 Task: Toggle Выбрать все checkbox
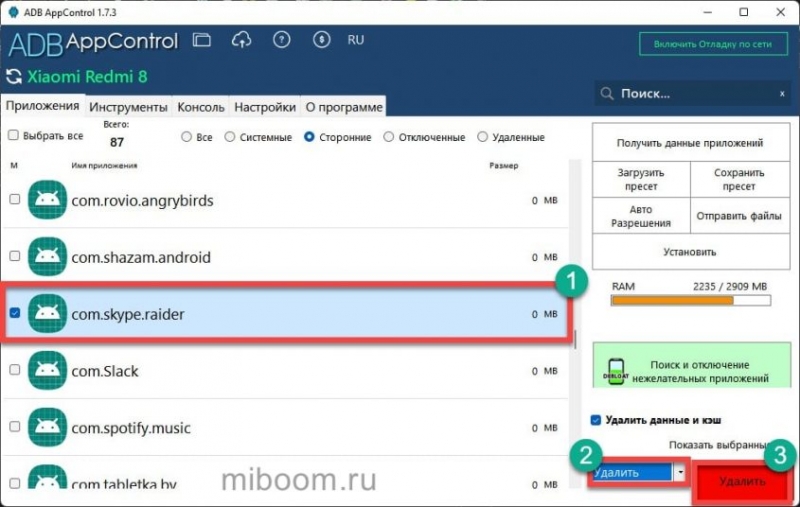[13, 135]
